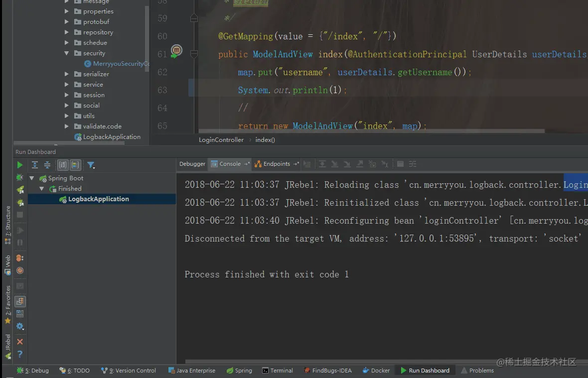Expand the repository folder

[66, 32]
